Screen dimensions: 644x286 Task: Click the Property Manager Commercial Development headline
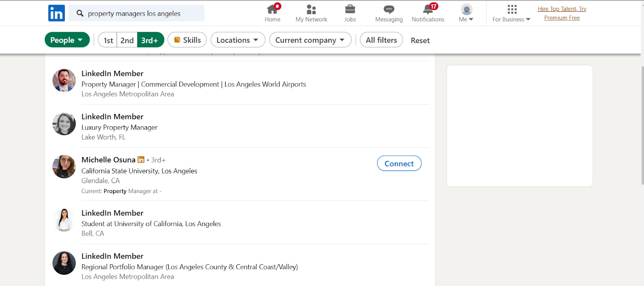pyautogui.click(x=194, y=84)
